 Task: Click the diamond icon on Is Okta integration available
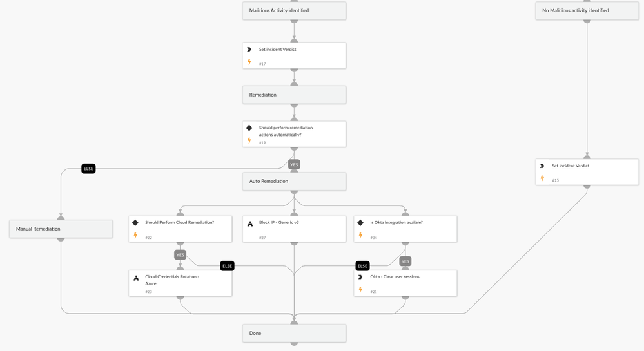360,223
